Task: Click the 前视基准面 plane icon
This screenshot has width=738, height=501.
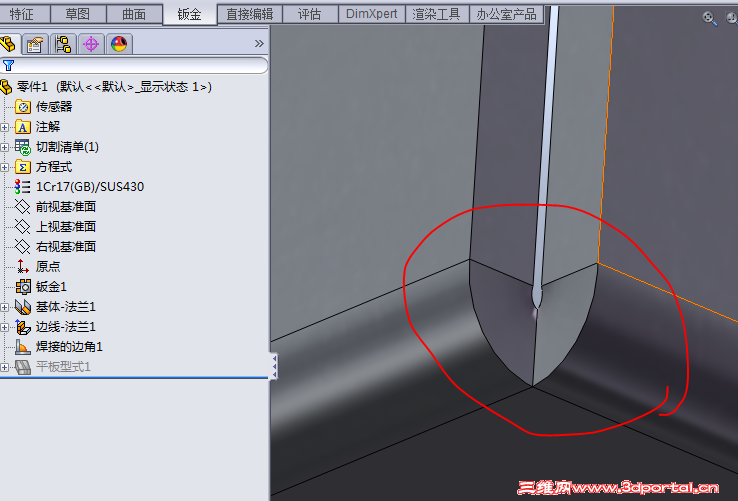Action: click(23, 207)
